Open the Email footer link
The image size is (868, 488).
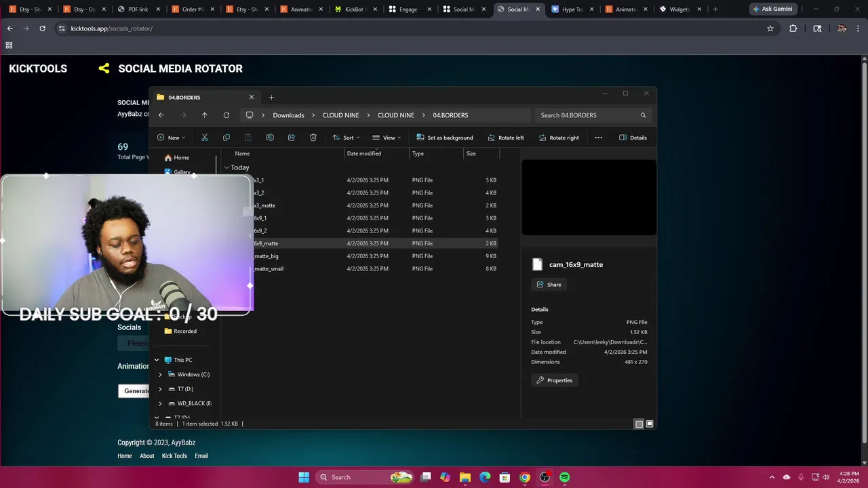(x=201, y=456)
